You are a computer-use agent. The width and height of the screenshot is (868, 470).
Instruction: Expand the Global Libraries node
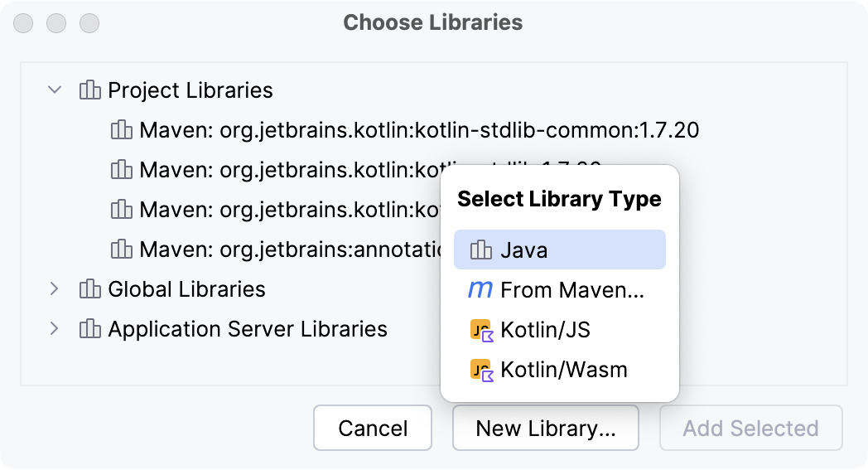click(55, 289)
